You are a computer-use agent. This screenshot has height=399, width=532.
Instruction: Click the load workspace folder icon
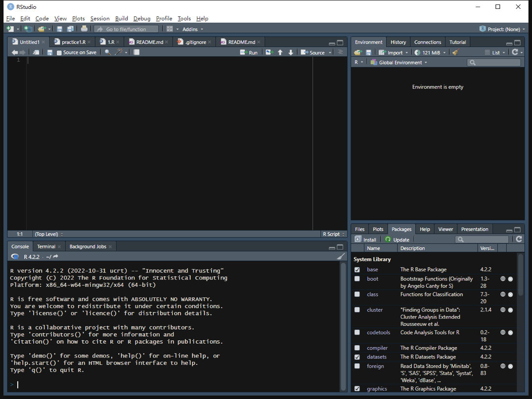357,52
